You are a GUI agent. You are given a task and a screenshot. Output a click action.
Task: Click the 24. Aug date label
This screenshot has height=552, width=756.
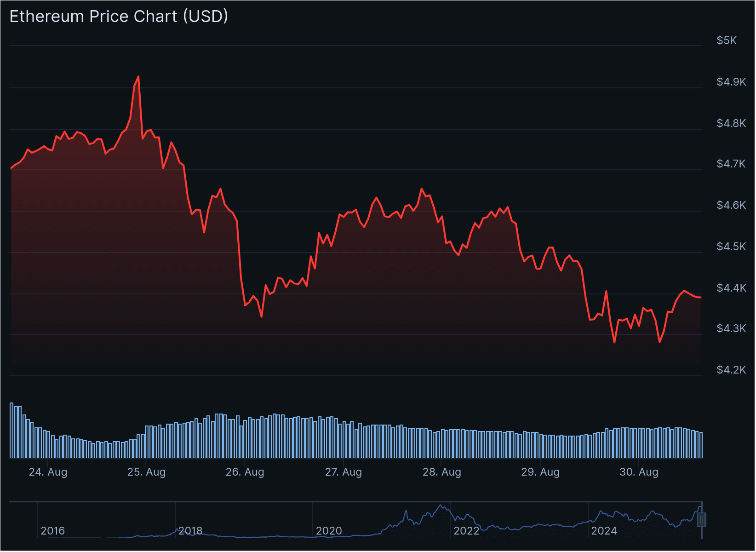[48, 472]
